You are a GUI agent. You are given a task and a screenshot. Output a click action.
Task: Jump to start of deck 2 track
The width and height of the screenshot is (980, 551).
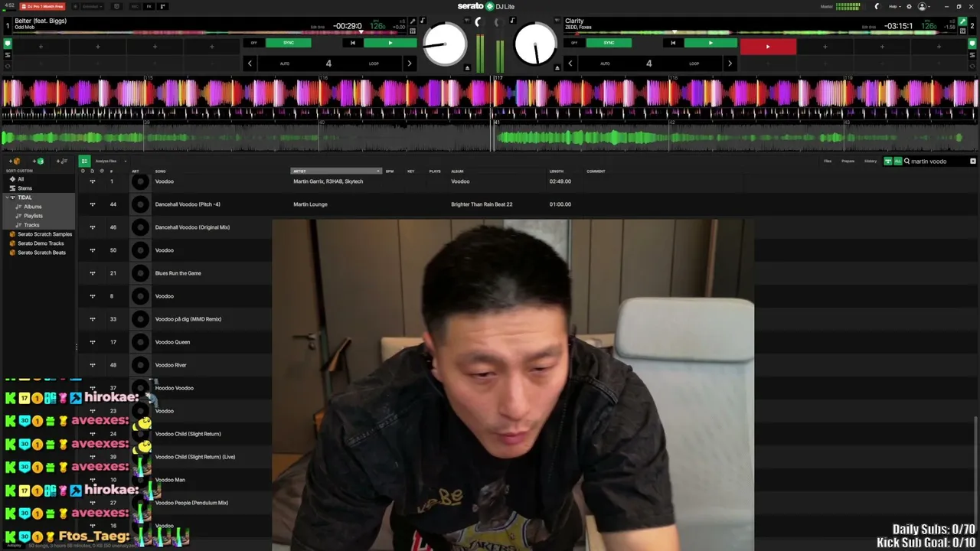click(x=673, y=43)
